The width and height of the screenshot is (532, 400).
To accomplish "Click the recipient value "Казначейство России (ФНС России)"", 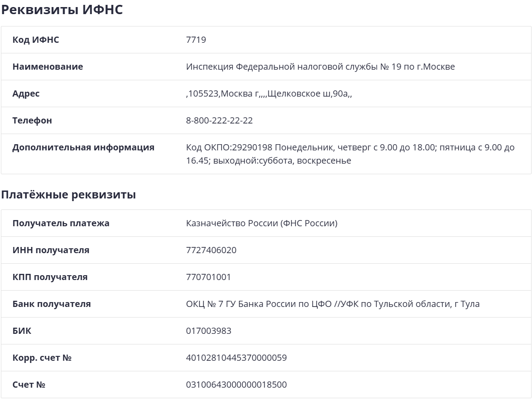I will point(261,224).
